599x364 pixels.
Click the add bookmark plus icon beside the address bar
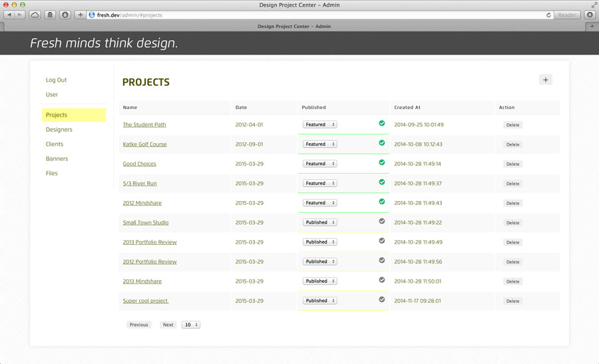(80, 15)
